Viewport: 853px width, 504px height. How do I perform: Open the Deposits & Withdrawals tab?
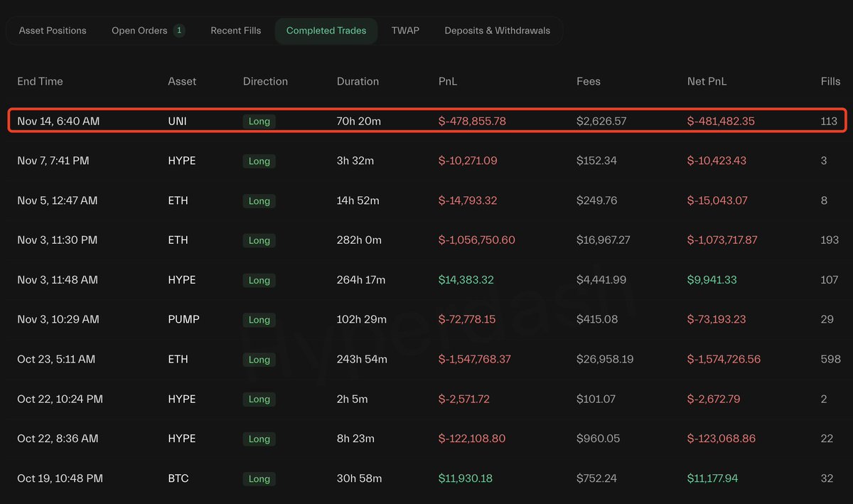[497, 31]
